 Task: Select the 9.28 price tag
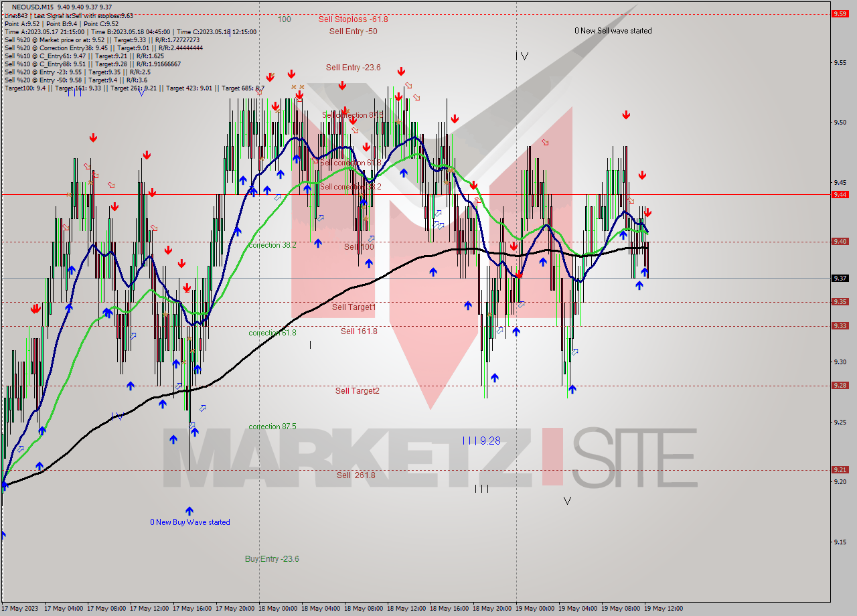[840, 386]
